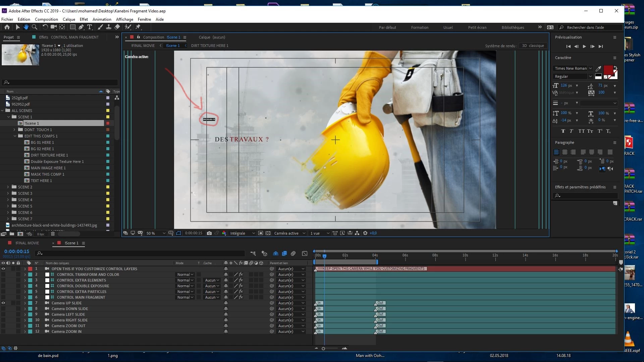The height and width of the screenshot is (362, 644).
Task: Click the red text fill color swatch
Action: tap(608, 70)
